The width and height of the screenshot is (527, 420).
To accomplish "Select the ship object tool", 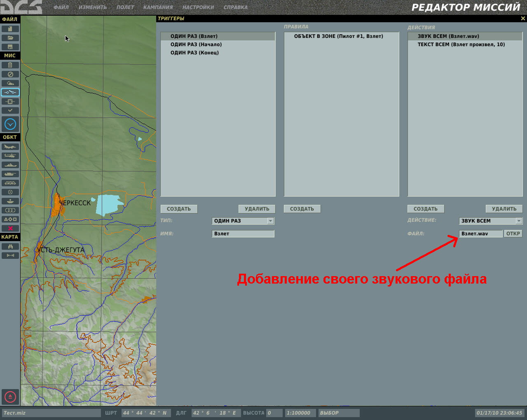I will click(10, 165).
